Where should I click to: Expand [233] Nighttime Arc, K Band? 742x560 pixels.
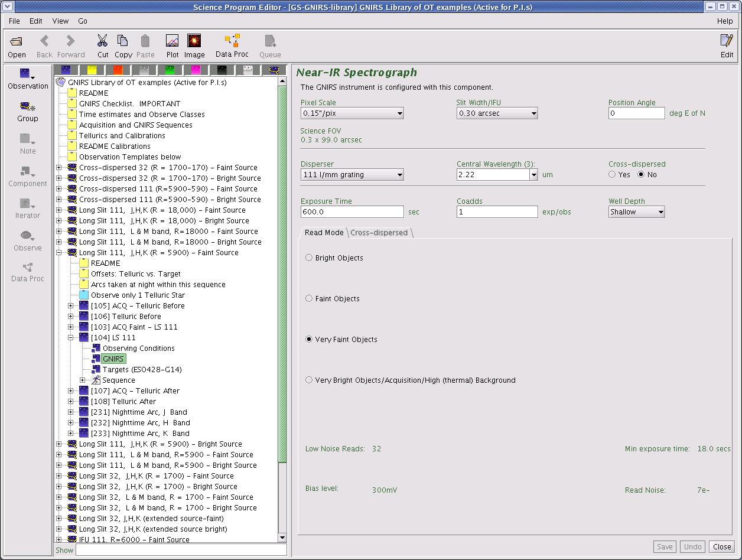[71, 434]
